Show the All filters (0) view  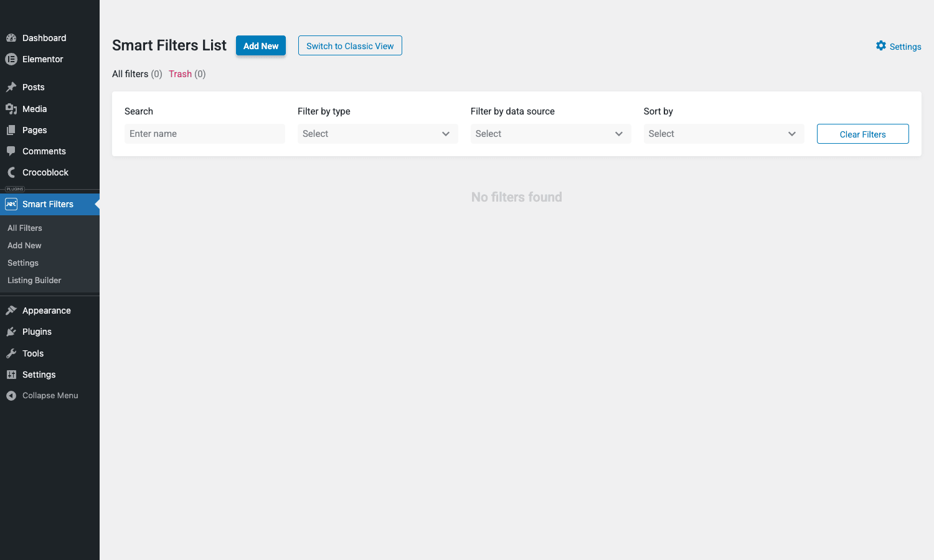137,74
